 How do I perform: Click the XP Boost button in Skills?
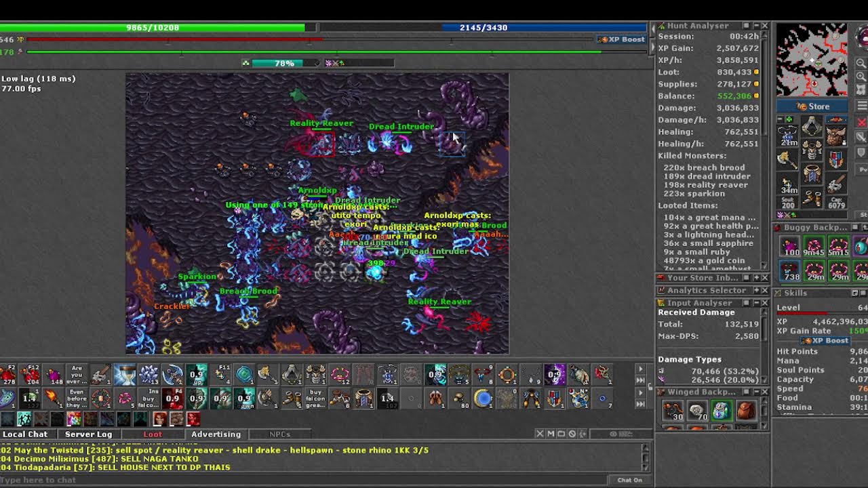tap(825, 341)
